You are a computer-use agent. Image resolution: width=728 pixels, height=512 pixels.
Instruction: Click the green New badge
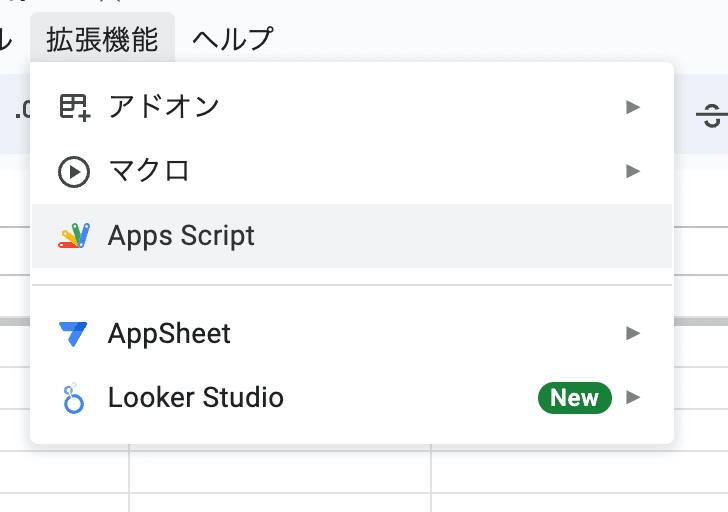coord(575,398)
